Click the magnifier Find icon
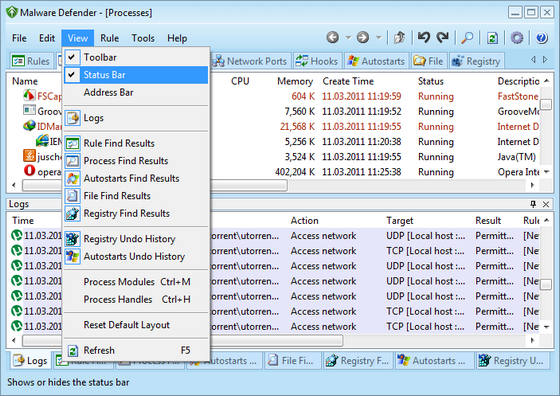The image size is (560, 396). [467, 37]
